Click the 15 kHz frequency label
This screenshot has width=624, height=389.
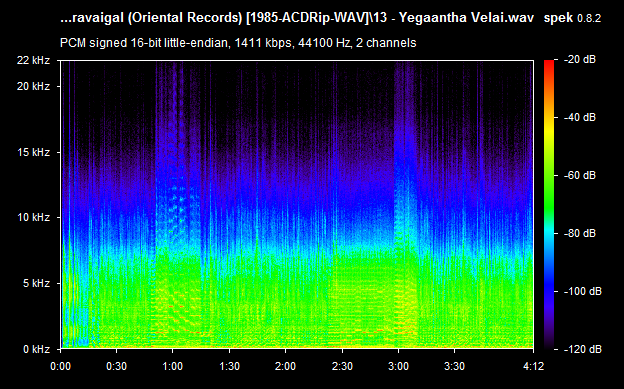pyautogui.click(x=33, y=152)
